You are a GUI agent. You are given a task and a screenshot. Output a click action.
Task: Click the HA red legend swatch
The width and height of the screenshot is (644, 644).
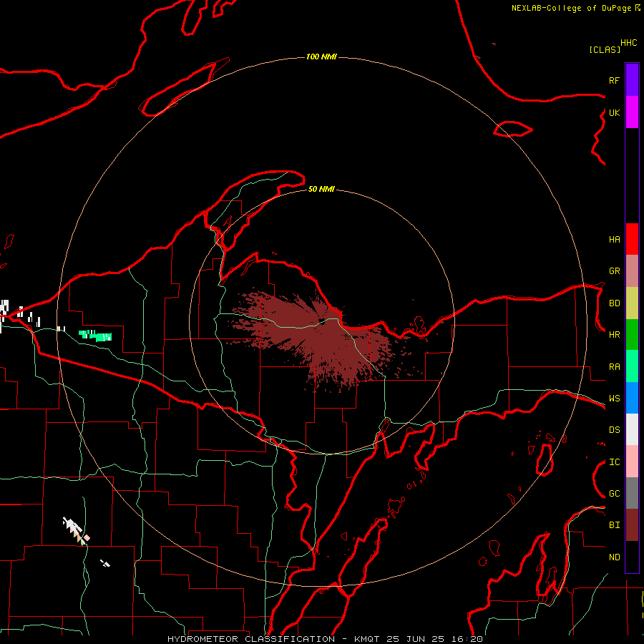tap(632, 239)
